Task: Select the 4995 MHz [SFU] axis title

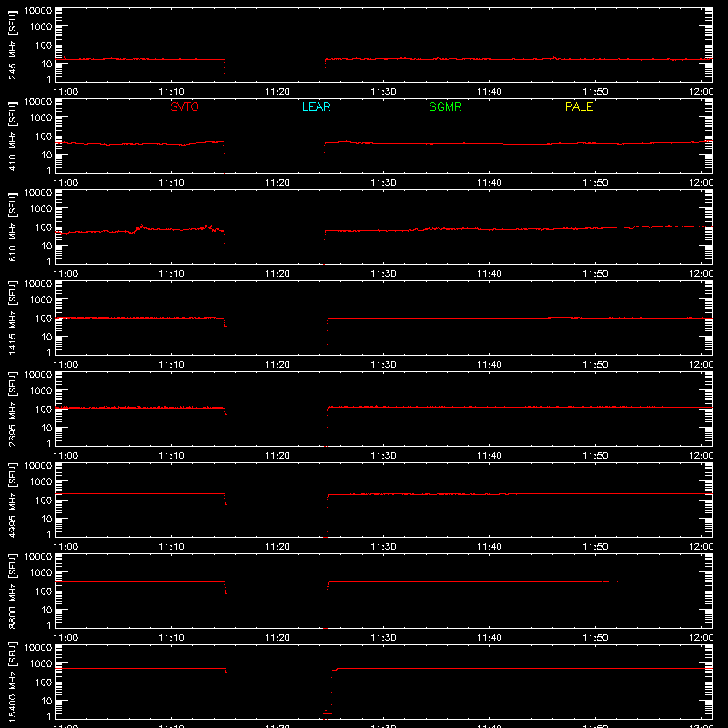Action: pos(12,500)
